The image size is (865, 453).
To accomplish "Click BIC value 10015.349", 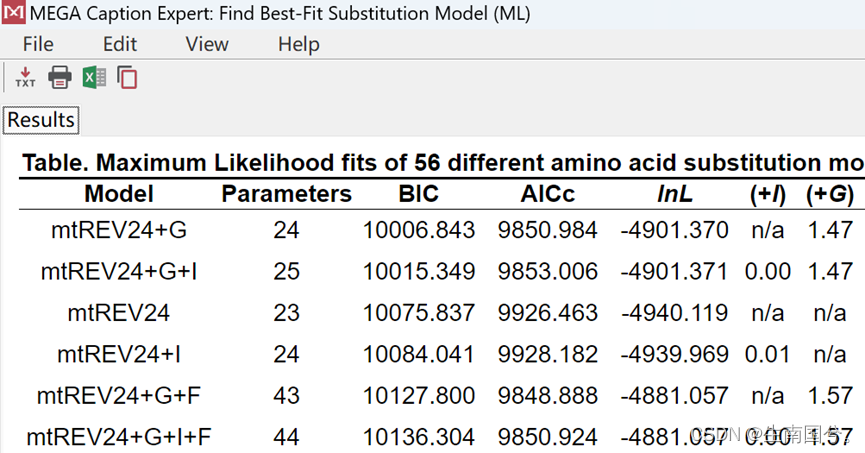I will (419, 271).
